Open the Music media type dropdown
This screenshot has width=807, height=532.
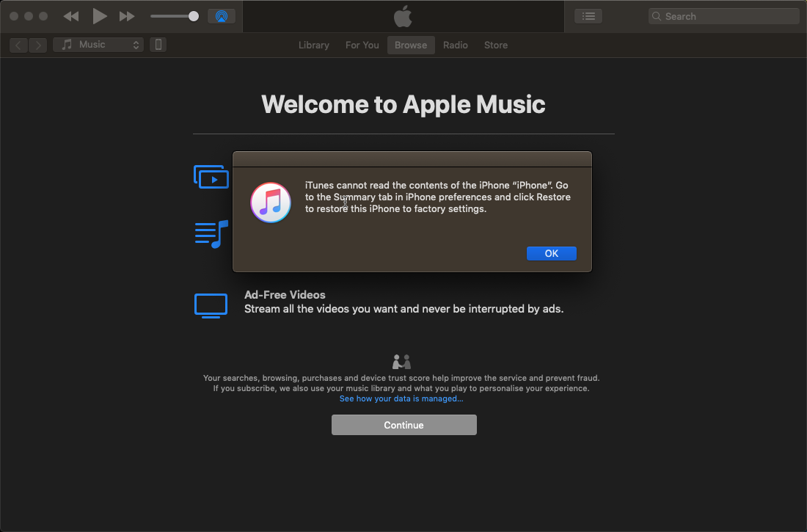98,45
